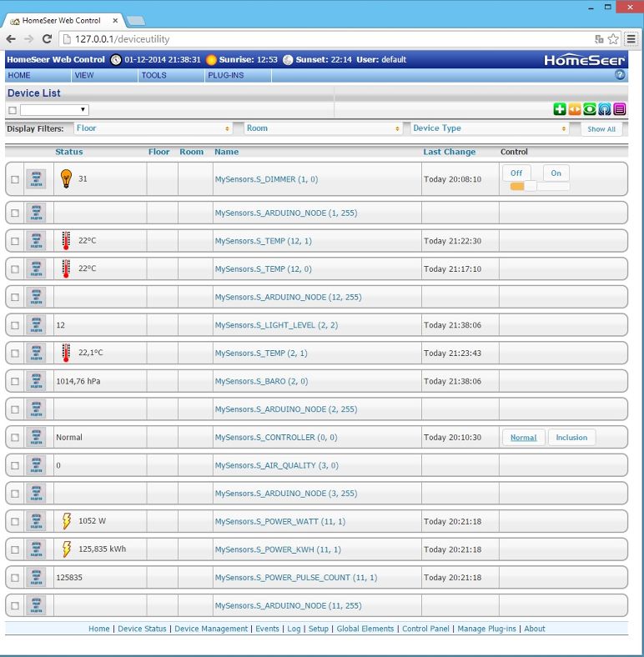Click the orange left-right arrows icon
Image resolution: width=644 pixels, height=657 pixels.
tap(574, 109)
